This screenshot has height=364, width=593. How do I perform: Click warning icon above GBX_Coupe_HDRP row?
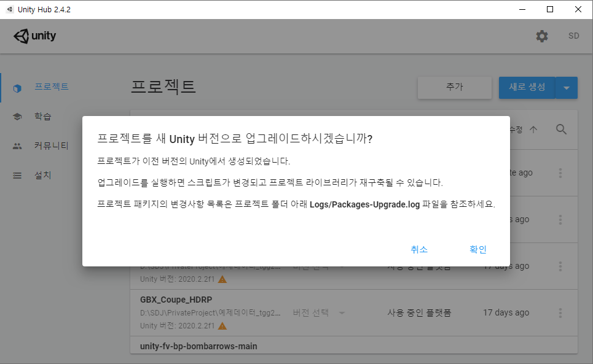coord(222,279)
